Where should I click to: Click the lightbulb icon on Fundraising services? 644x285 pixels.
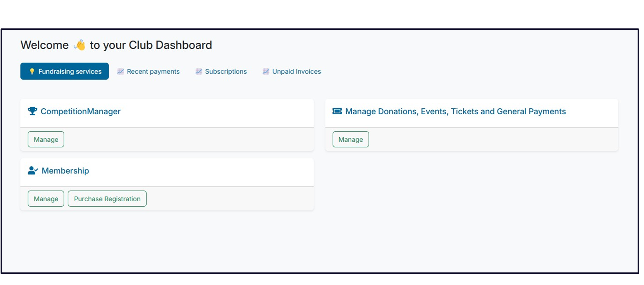tap(32, 71)
